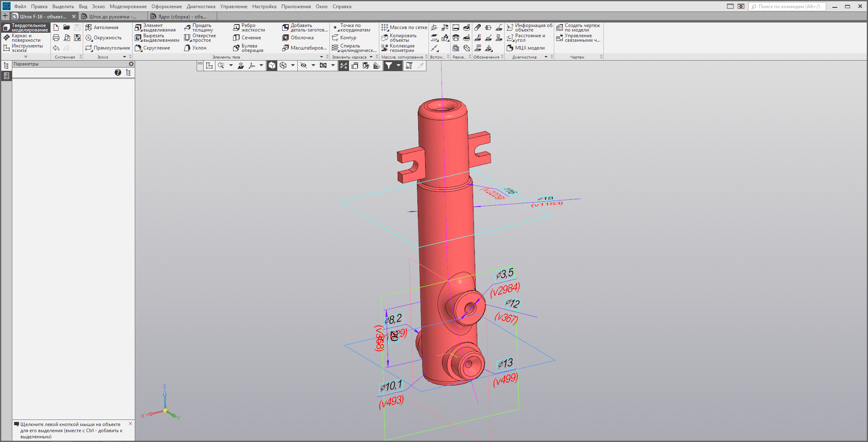Toggle the selection filter funnel button
868x442 pixels.
[x=389, y=65]
